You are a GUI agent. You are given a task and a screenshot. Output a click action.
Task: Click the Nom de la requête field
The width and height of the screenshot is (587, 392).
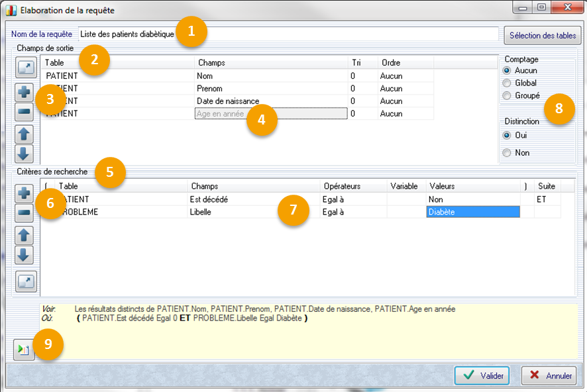288,34
